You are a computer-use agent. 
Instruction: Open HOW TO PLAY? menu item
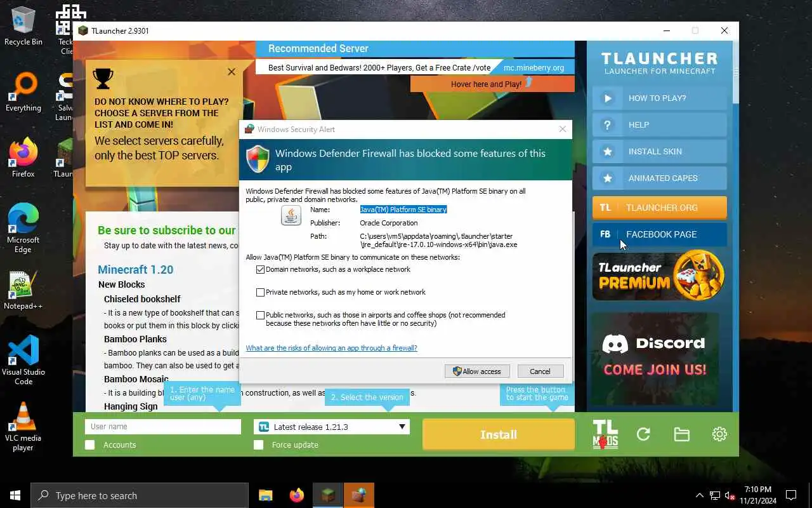point(660,98)
